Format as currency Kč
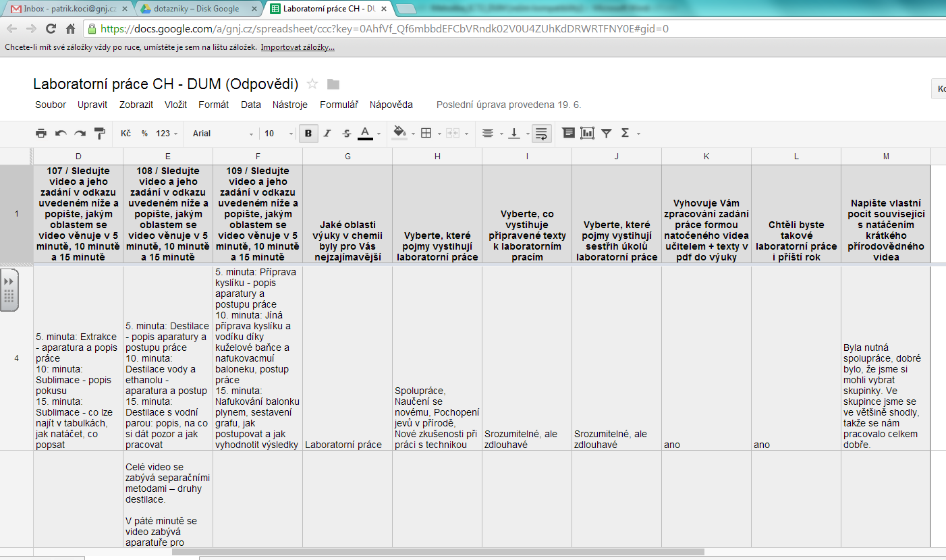Image resolution: width=946 pixels, height=560 pixels. [x=126, y=134]
